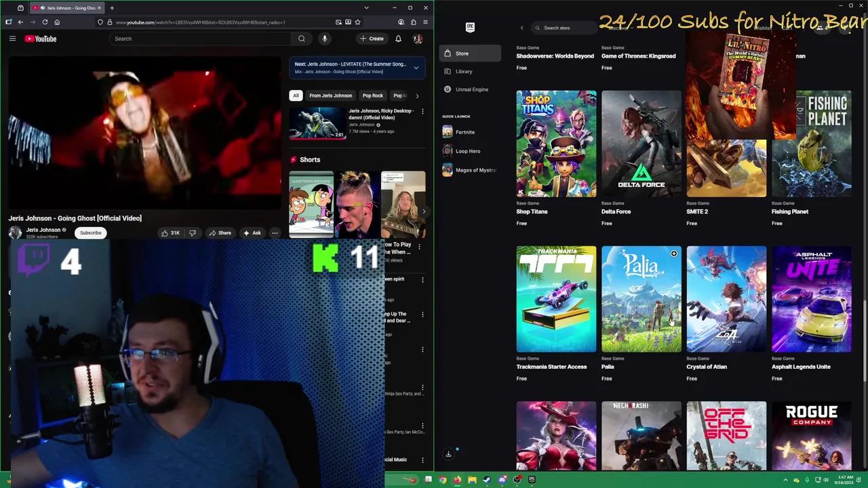Open a new Firefox tab
The image size is (868, 488).
tap(112, 7)
